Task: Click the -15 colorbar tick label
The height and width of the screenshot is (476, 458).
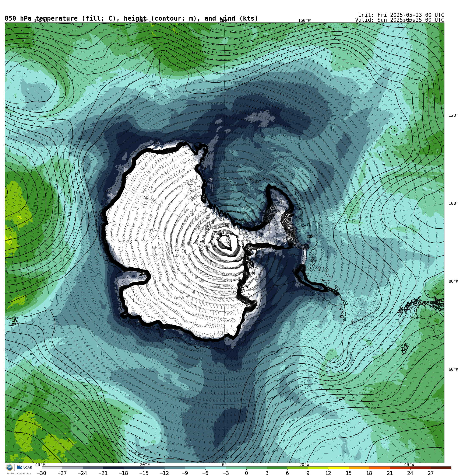Action: pos(144,473)
